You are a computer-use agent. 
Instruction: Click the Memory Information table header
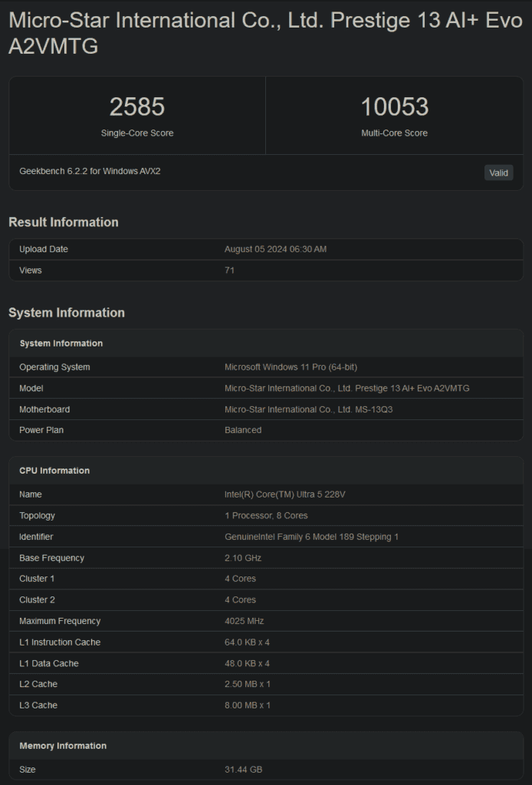click(63, 746)
